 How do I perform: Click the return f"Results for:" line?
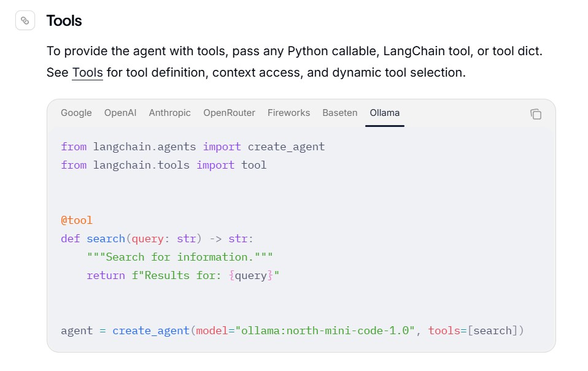(183, 275)
